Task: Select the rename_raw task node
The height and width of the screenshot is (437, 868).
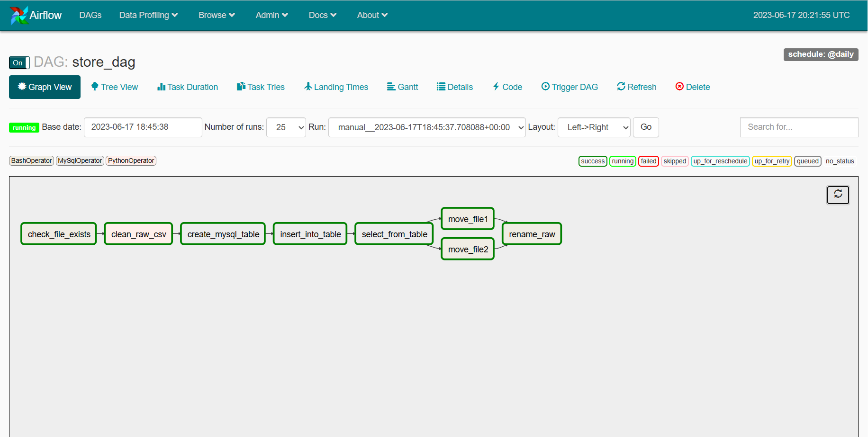Action: tap(532, 234)
